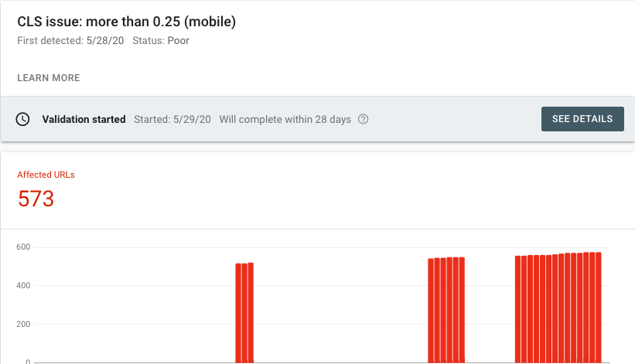Click the middle cluster of red bars
Image resolution: width=635 pixels, height=364 pixels.
click(x=446, y=310)
